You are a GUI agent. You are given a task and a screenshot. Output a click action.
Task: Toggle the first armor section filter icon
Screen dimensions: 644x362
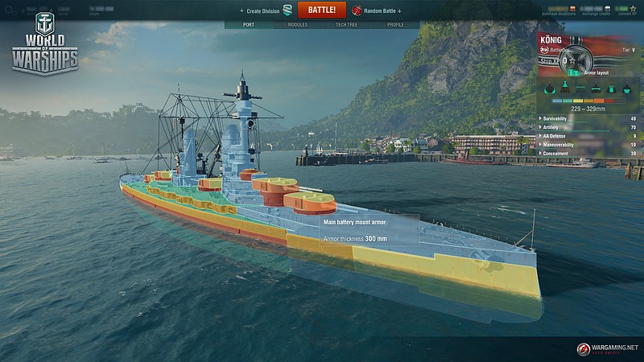[550, 88]
